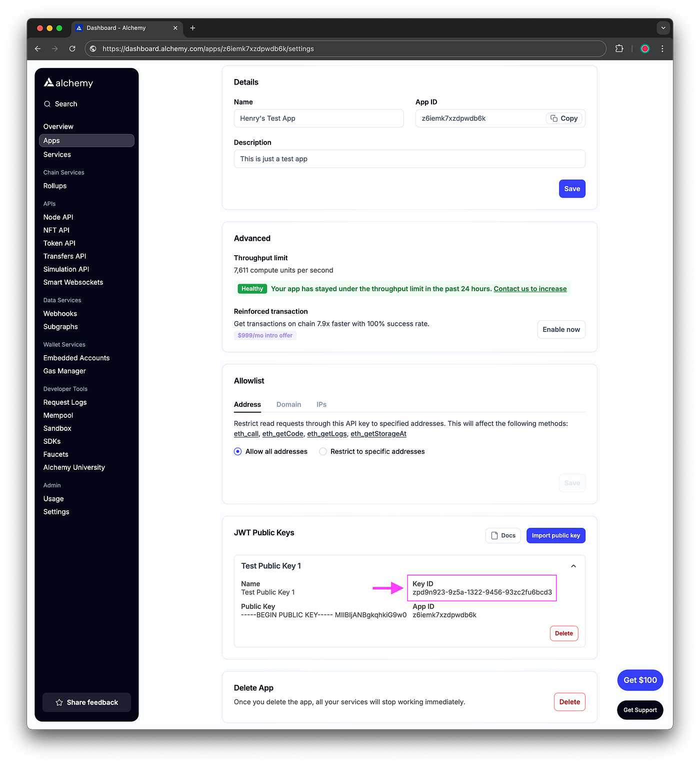The image size is (700, 765).
Task: Open the eth_getStorageAt method link
Action: tap(378, 434)
